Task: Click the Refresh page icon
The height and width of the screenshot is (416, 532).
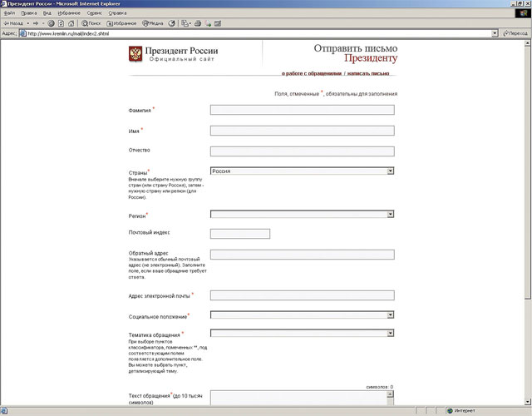Action: (61, 23)
